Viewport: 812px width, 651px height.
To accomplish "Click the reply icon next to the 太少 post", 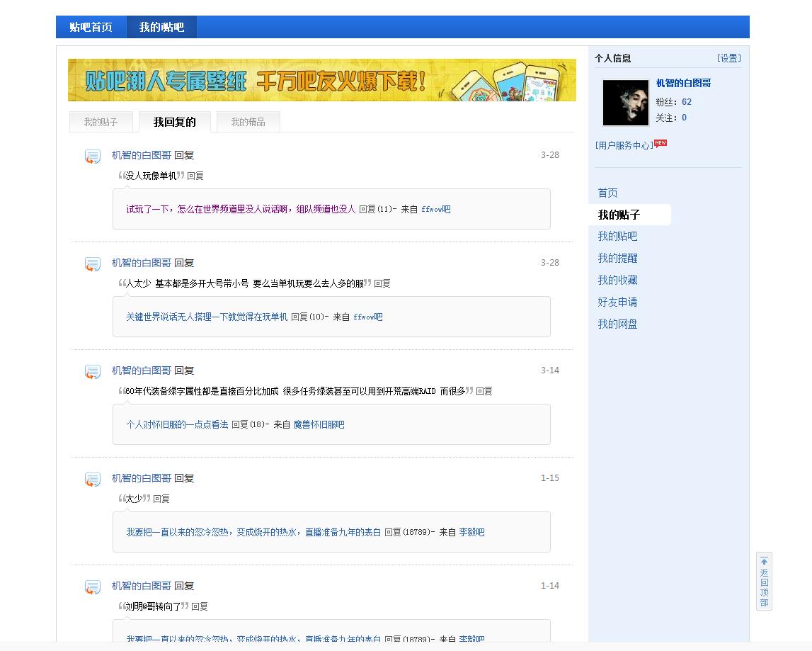I will point(92,480).
